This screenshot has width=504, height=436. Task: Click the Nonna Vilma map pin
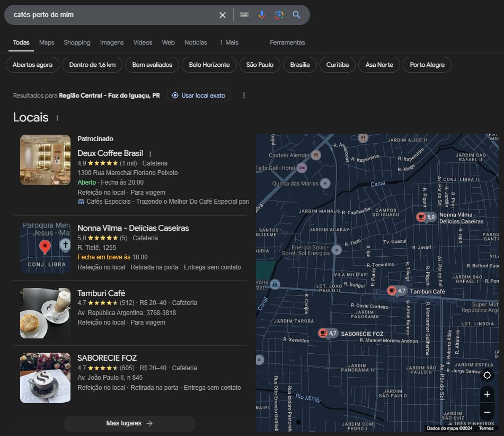tap(426, 217)
